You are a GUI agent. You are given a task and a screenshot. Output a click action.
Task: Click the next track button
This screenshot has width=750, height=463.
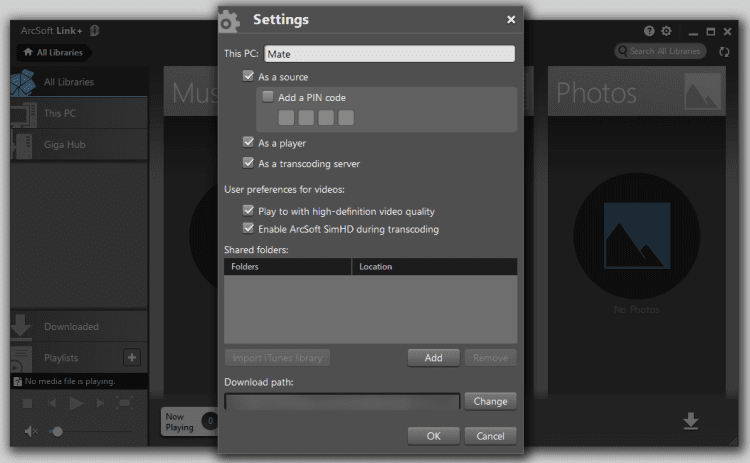[x=100, y=404]
